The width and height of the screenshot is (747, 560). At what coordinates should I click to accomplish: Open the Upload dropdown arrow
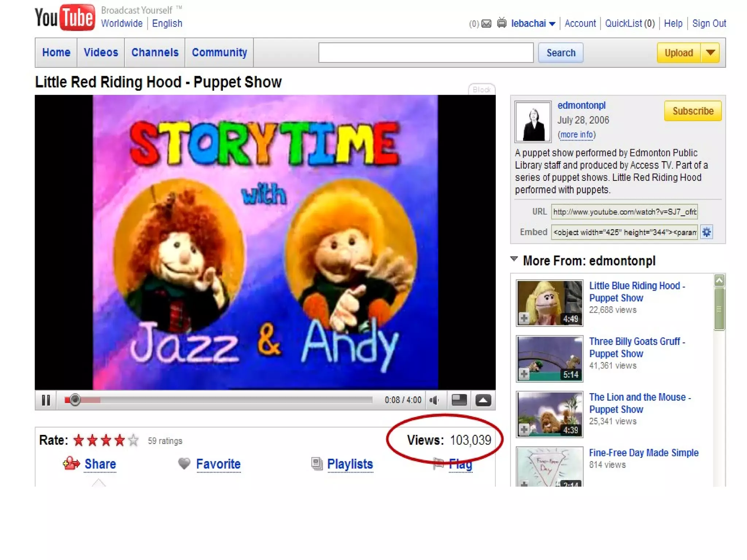click(x=710, y=53)
